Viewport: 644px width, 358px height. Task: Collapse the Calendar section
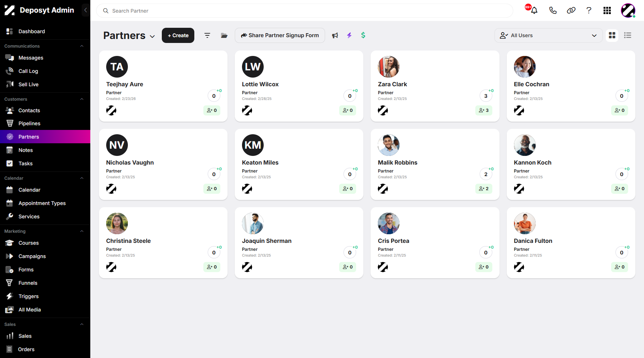82,178
